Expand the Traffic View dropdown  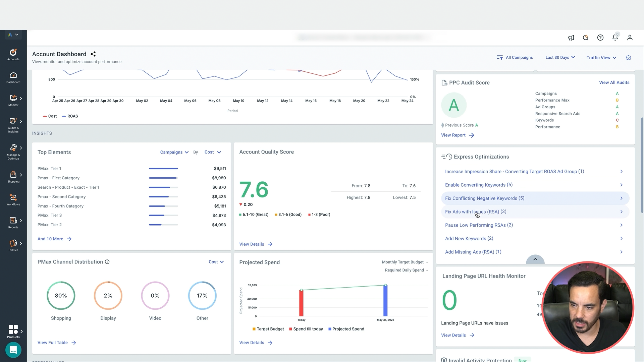coord(601,58)
